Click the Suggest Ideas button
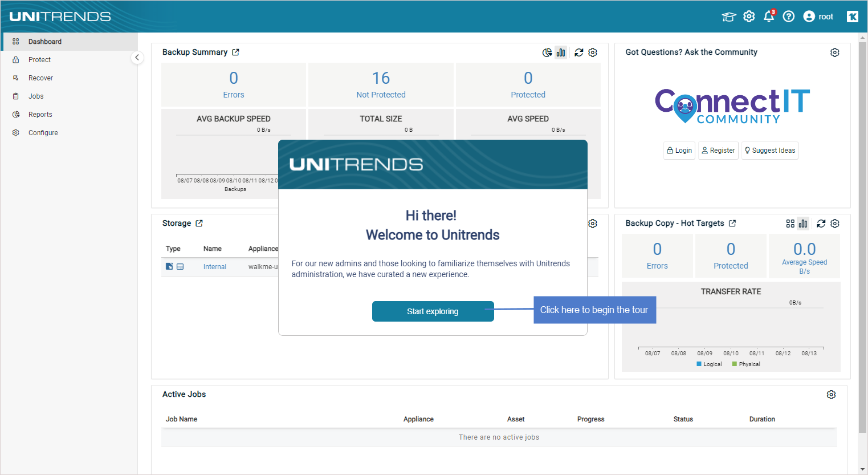This screenshot has width=868, height=475. pos(770,151)
